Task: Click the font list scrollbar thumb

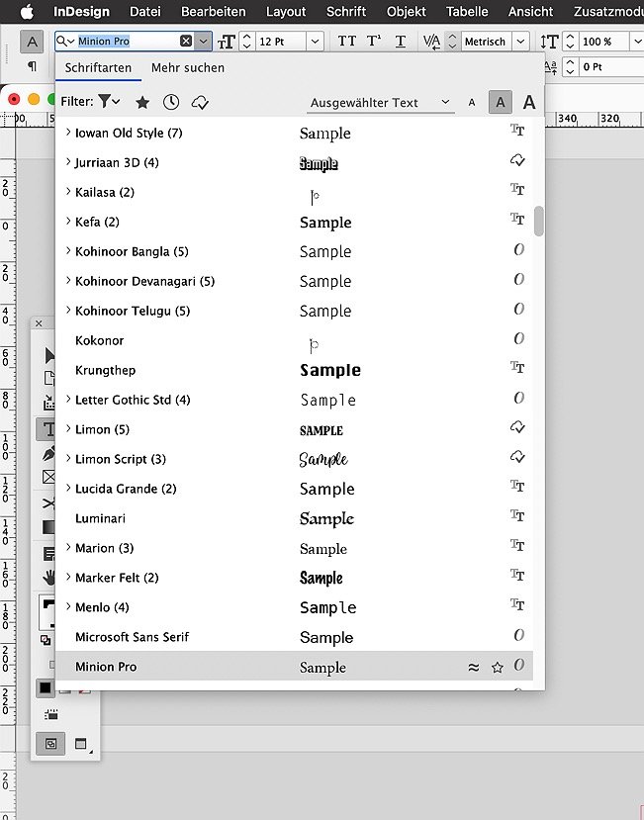Action: (x=538, y=222)
